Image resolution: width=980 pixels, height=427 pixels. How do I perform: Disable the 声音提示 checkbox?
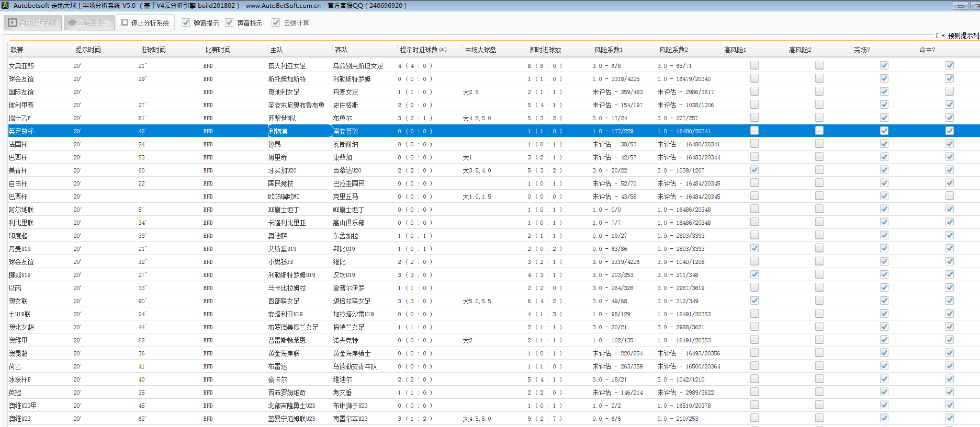229,22
